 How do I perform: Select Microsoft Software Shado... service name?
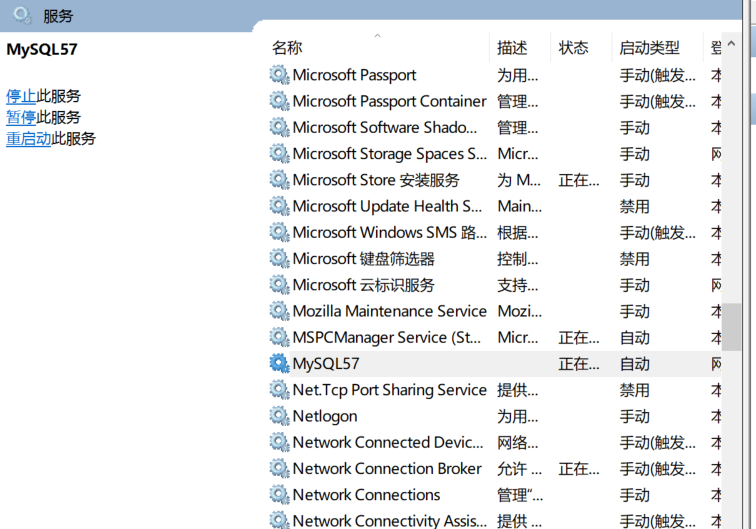tap(385, 127)
